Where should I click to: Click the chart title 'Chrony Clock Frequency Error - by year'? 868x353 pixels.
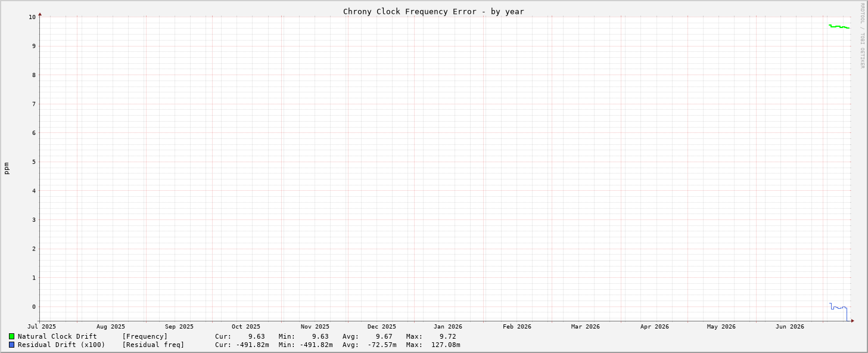434,11
